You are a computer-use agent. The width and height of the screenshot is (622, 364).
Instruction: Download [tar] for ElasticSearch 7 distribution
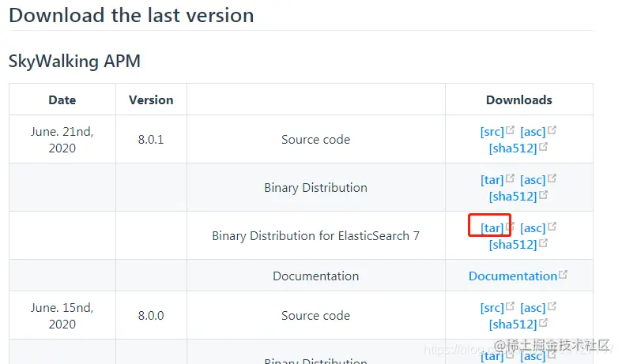click(x=492, y=228)
